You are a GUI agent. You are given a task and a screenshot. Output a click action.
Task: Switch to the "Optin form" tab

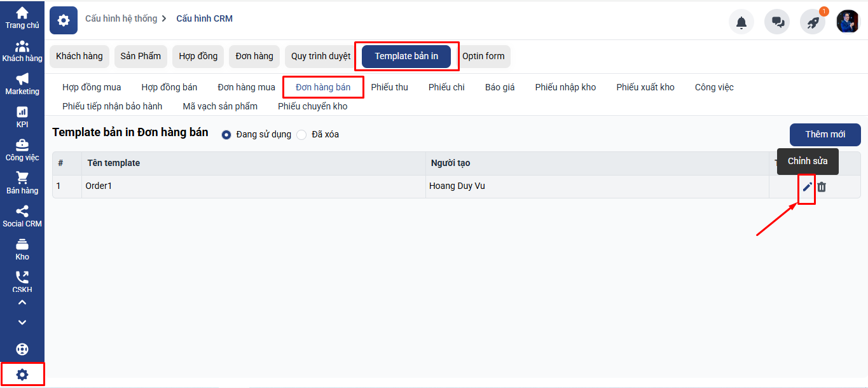point(483,56)
